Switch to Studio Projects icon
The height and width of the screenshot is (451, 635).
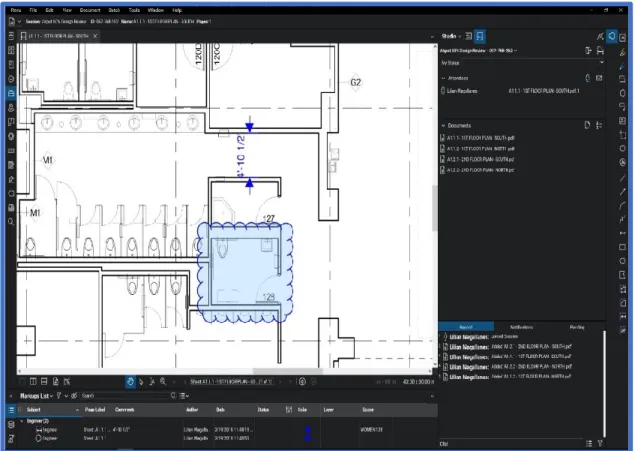(x=469, y=36)
